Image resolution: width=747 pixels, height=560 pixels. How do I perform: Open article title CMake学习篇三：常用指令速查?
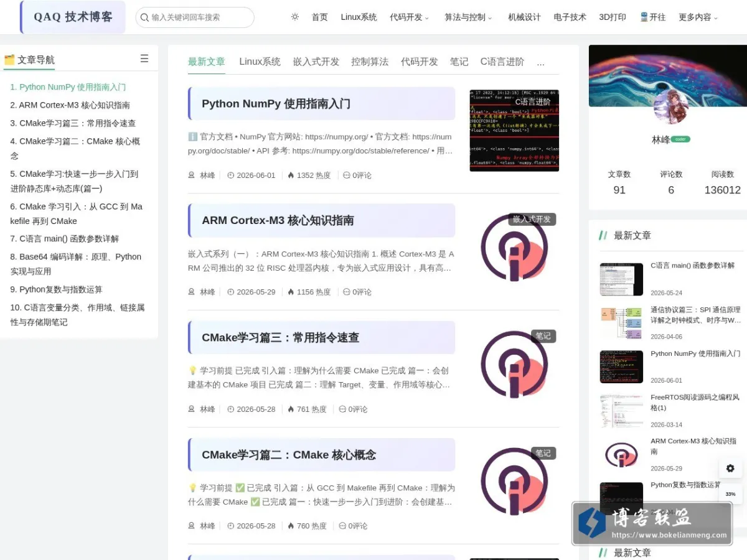point(280,337)
